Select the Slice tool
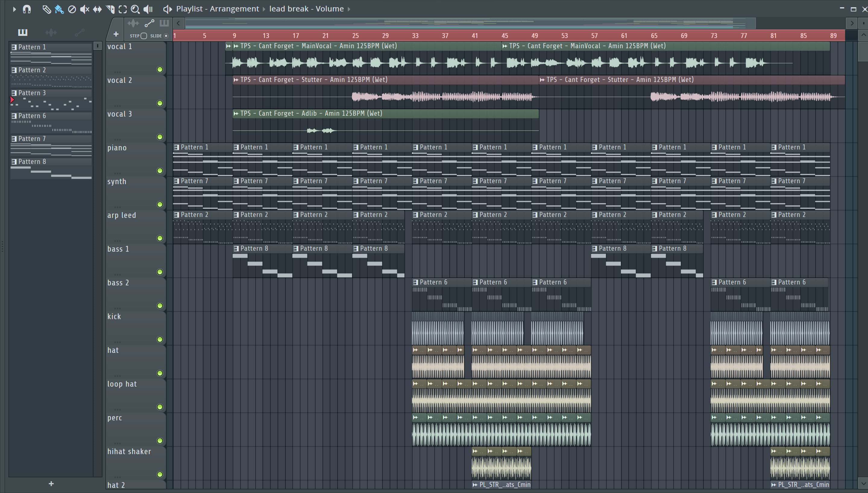 (x=110, y=9)
